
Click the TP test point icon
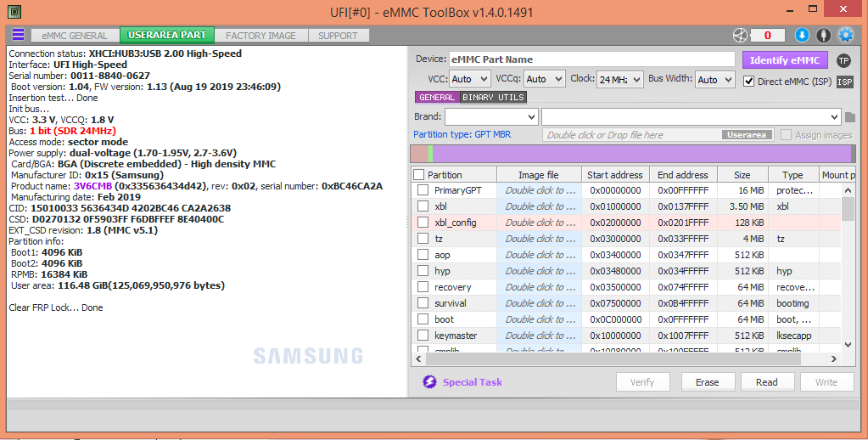coord(843,60)
